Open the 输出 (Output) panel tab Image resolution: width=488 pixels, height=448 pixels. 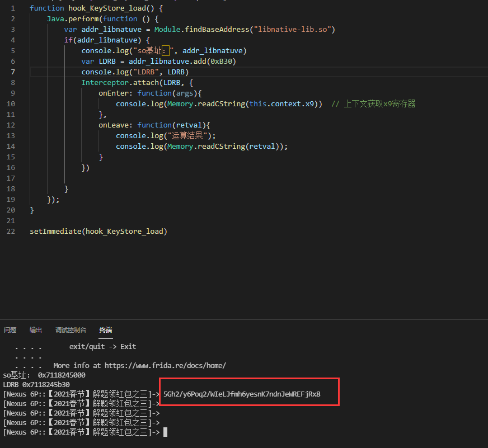coord(36,330)
